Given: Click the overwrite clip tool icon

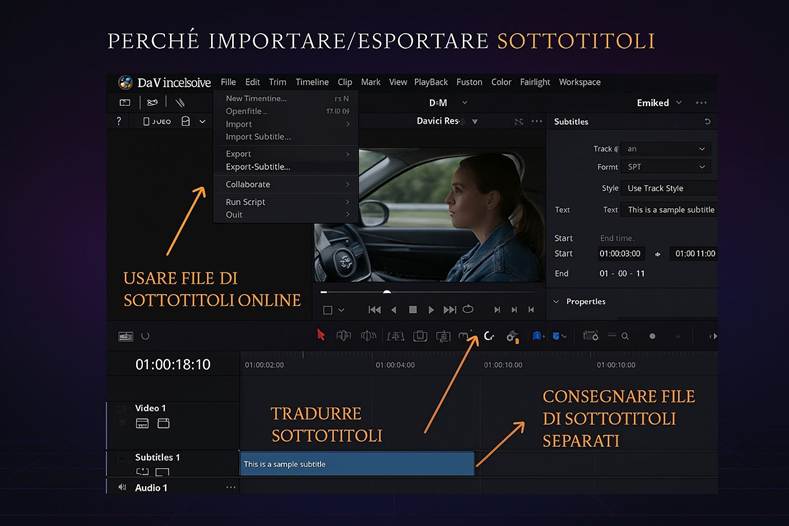Looking at the screenshot, I should point(443,336).
